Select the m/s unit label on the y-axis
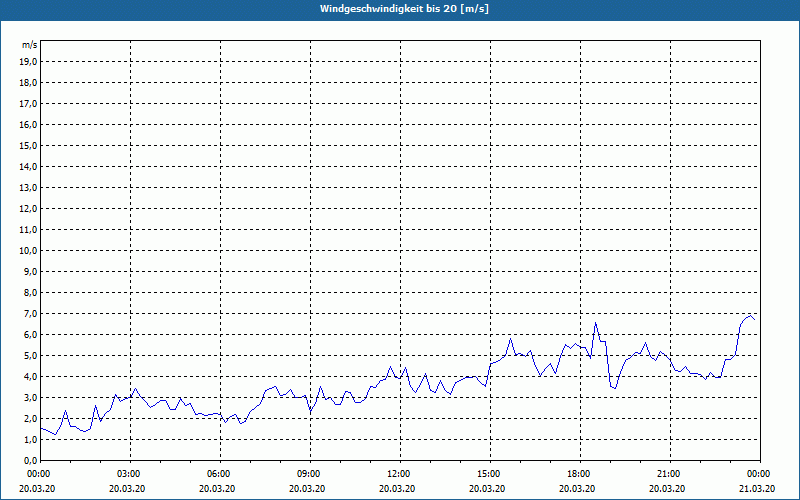This screenshot has height=500, width=800. tap(29, 45)
